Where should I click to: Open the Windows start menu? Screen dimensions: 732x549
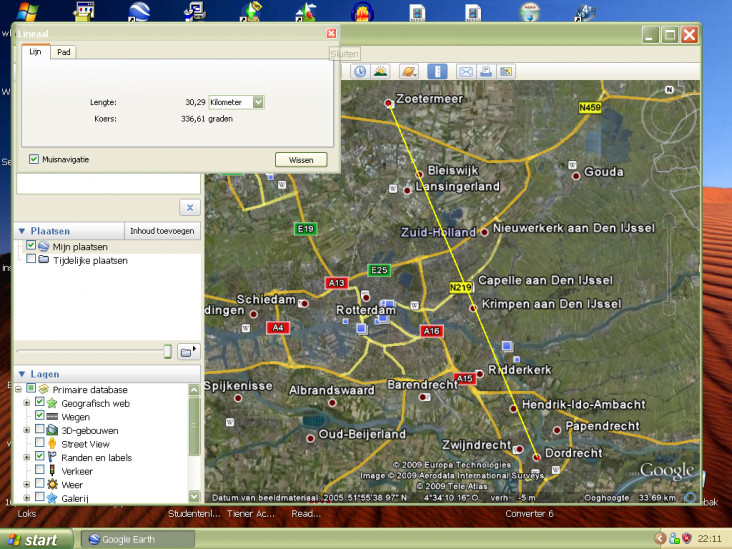pos(36,540)
